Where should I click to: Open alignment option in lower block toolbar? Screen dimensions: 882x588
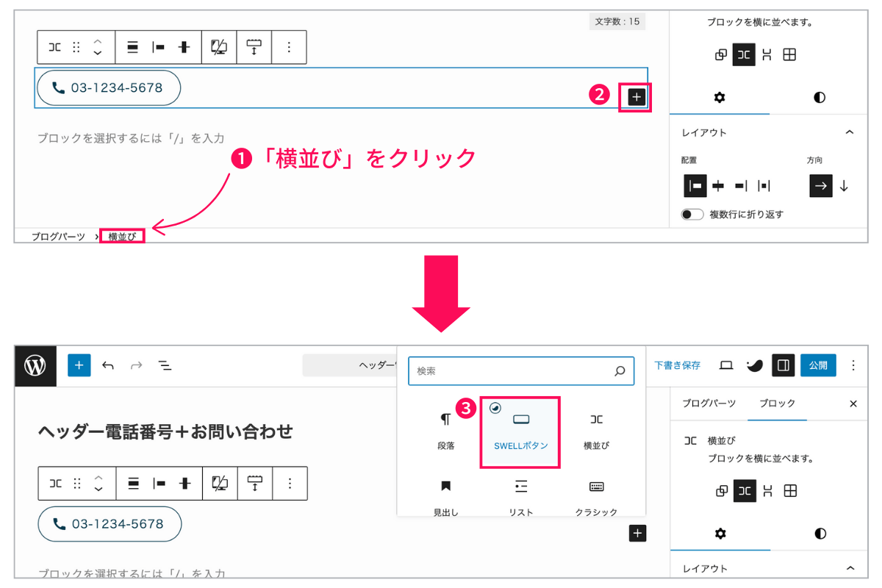point(134,483)
